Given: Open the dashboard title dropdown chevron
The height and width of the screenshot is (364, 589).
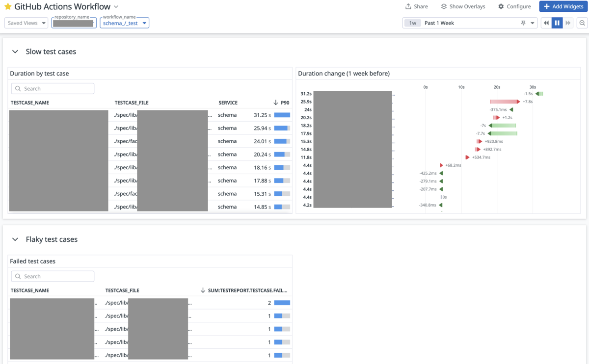Looking at the screenshot, I should point(116,7).
